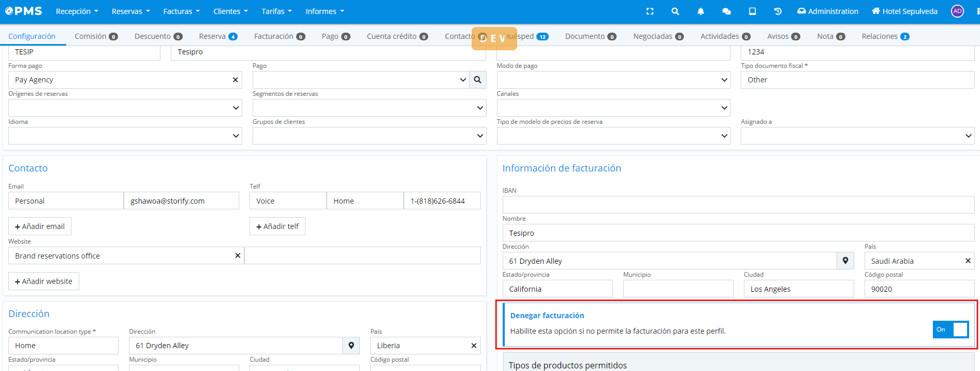Click the Añadir telf button
This screenshot has height=371, width=980.
[x=277, y=226]
